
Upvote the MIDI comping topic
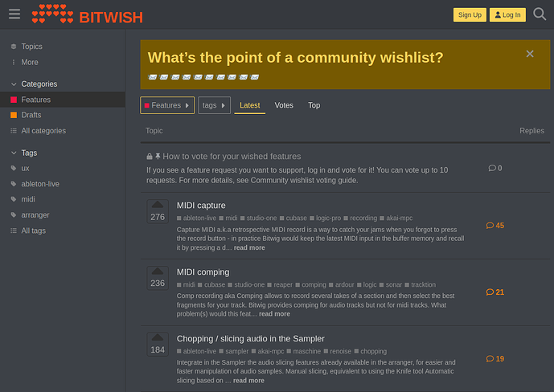[x=158, y=271]
